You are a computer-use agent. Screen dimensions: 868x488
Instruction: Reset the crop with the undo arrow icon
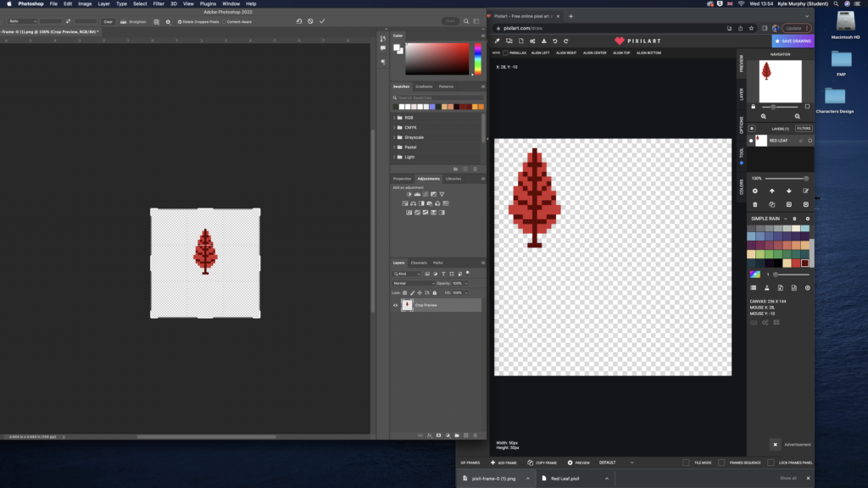coord(299,21)
